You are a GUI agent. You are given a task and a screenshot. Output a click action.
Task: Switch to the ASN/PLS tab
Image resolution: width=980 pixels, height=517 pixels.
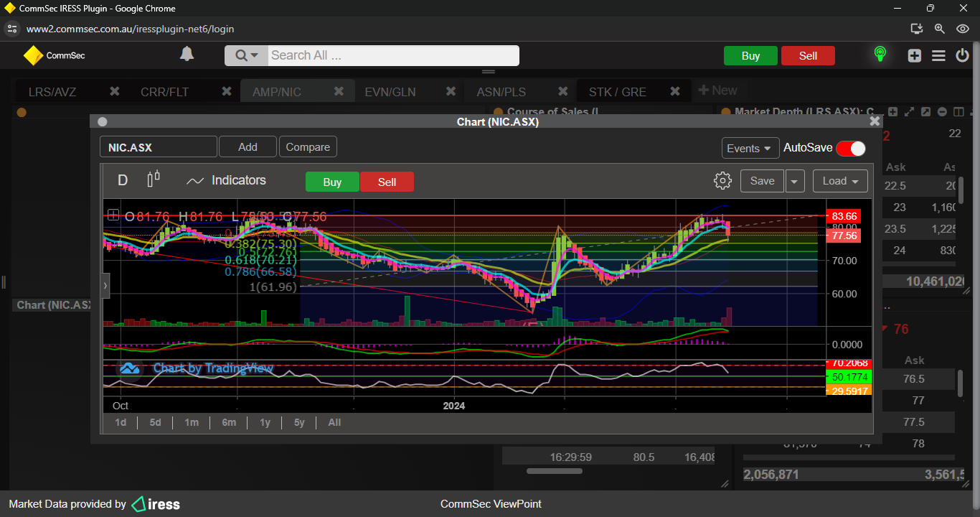(x=501, y=92)
